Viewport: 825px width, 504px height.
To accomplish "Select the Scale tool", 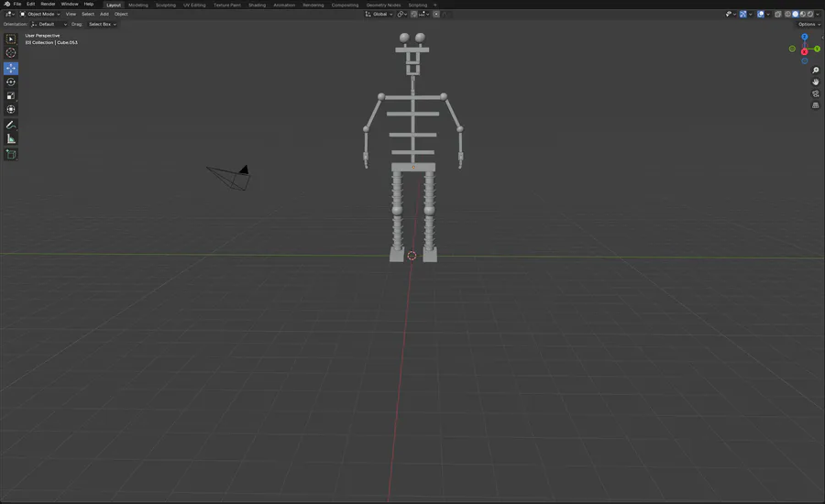I will pos(10,95).
